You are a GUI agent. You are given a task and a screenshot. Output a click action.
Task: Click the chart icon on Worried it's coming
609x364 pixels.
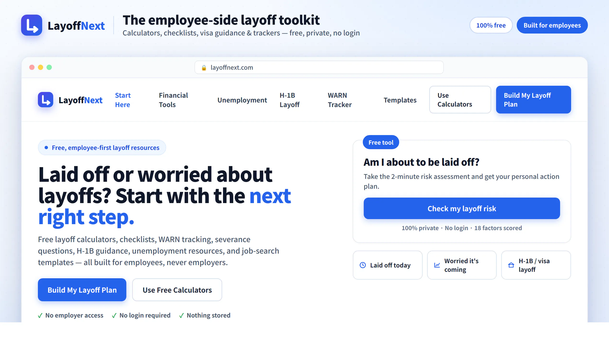[437, 265]
